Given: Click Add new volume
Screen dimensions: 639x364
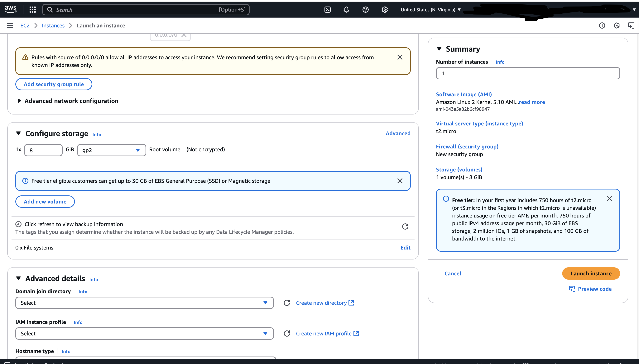Looking at the screenshot, I should pos(45,202).
